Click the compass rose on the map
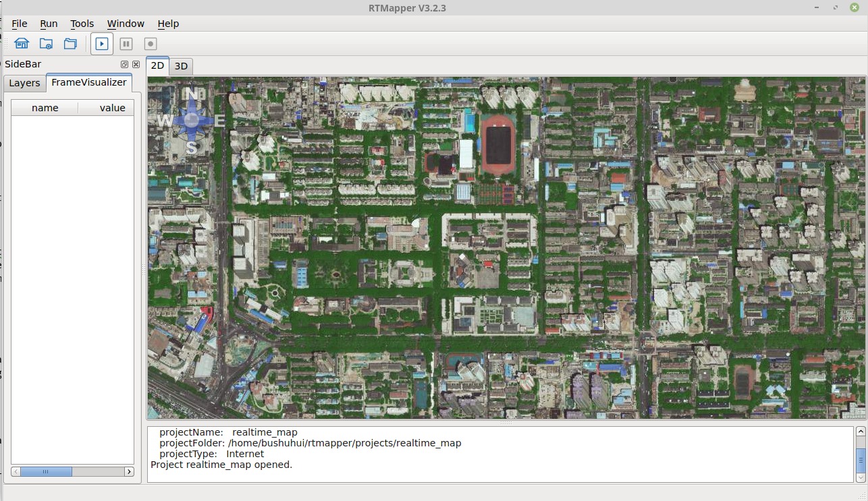This screenshot has height=501, width=868. 192,120
